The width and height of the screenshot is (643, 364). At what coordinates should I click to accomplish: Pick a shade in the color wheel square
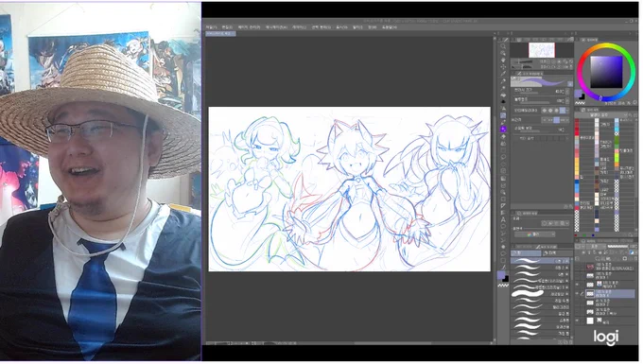[x=606, y=72]
